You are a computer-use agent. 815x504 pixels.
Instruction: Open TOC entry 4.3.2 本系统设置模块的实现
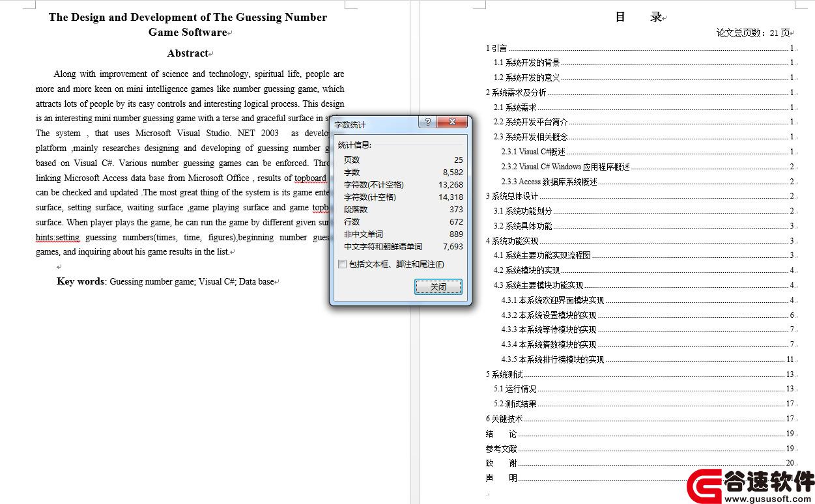648,315
